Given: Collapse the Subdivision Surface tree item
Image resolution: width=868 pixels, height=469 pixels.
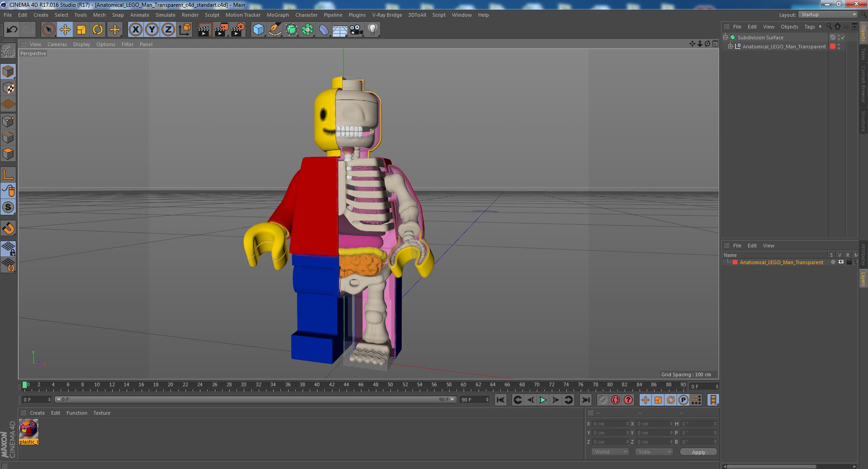Looking at the screenshot, I should (x=726, y=38).
